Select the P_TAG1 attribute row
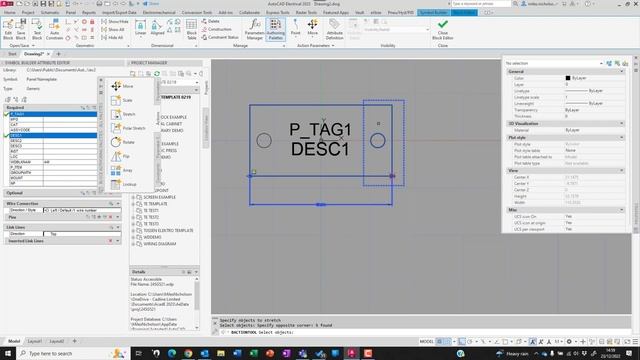This screenshot has width=640, height=360. pyautogui.click(x=53, y=114)
